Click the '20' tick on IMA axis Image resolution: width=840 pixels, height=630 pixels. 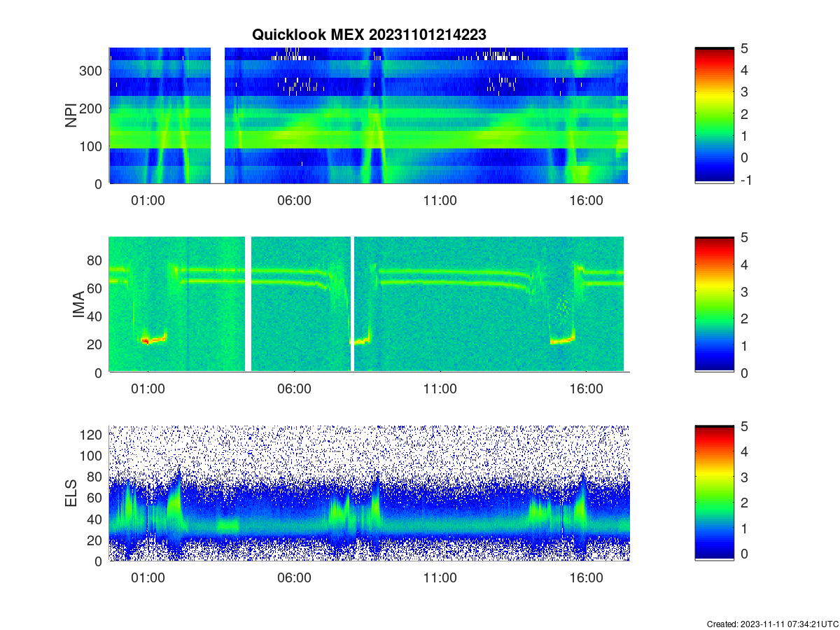(96, 344)
